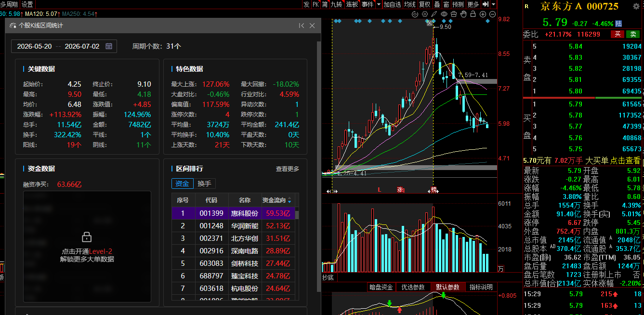Expand the dropdown arrow after 事件
This screenshot has height=315, width=644.
379,4
